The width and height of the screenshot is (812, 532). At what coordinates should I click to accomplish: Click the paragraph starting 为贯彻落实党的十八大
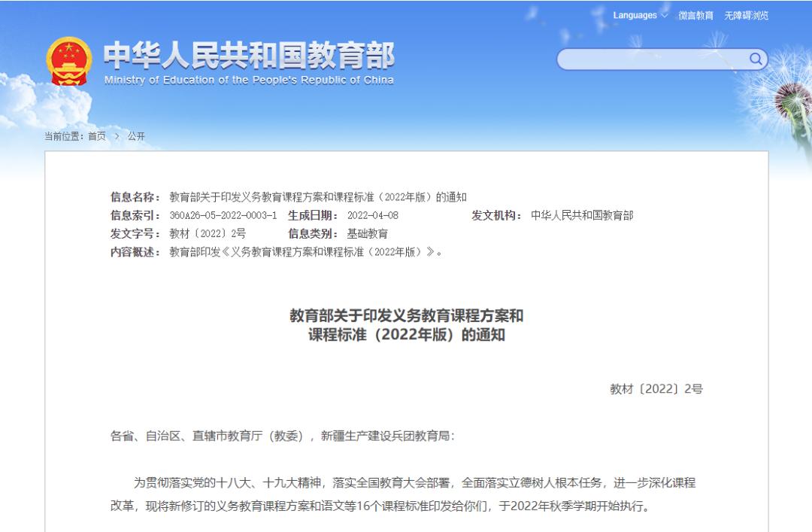[403, 494]
